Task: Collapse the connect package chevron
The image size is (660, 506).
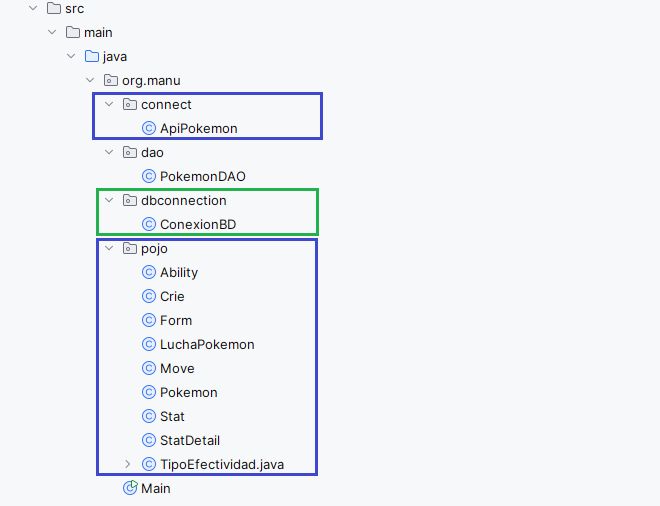Action: pos(109,104)
